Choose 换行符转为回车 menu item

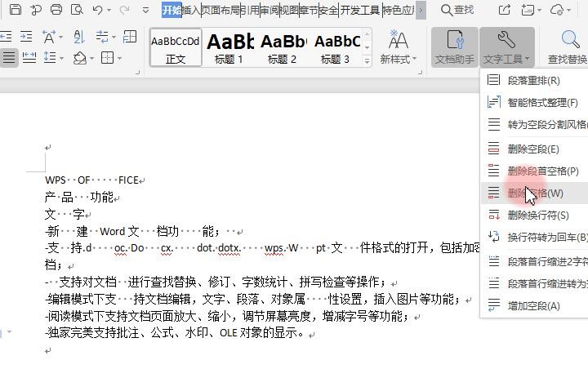[x=534, y=237]
